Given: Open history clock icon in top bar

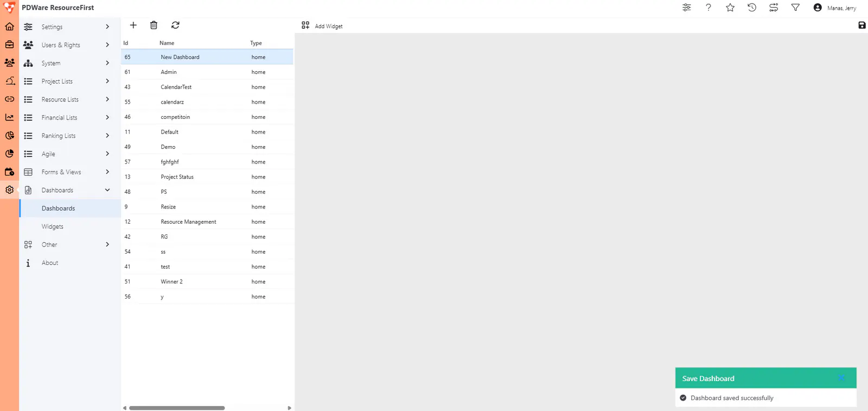Looking at the screenshot, I should coord(752,8).
